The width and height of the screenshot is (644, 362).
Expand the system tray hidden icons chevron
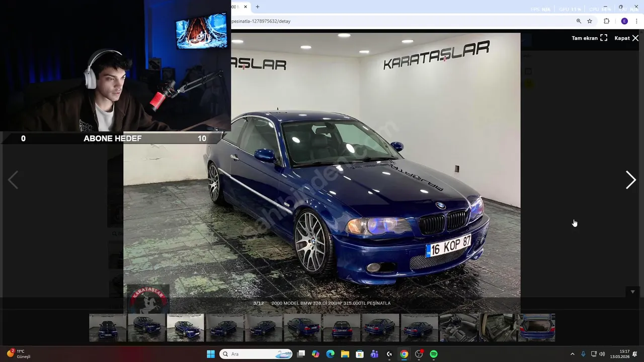572,354
